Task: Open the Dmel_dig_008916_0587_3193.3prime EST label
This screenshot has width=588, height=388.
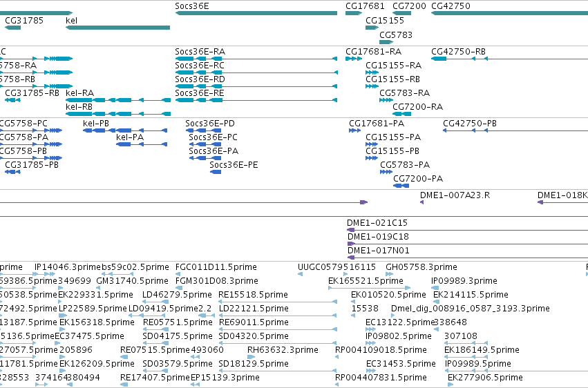Action: click(x=471, y=309)
